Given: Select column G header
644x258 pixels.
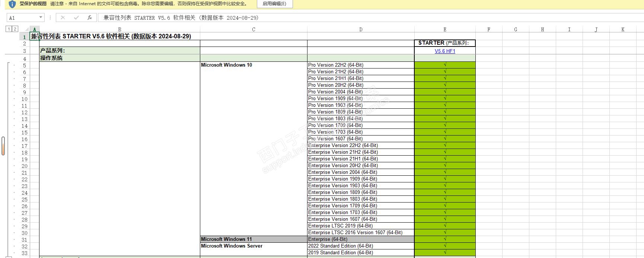Looking at the screenshot, I should pyautogui.click(x=516, y=29).
